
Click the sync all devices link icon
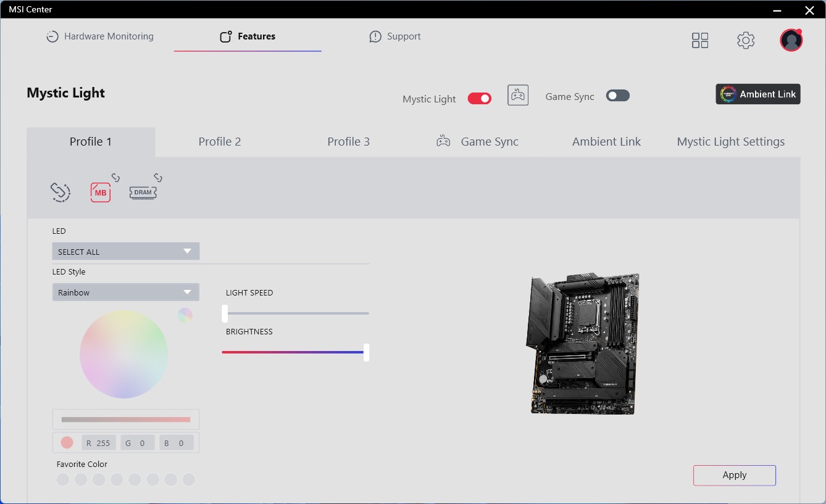(x=60, y=192)
